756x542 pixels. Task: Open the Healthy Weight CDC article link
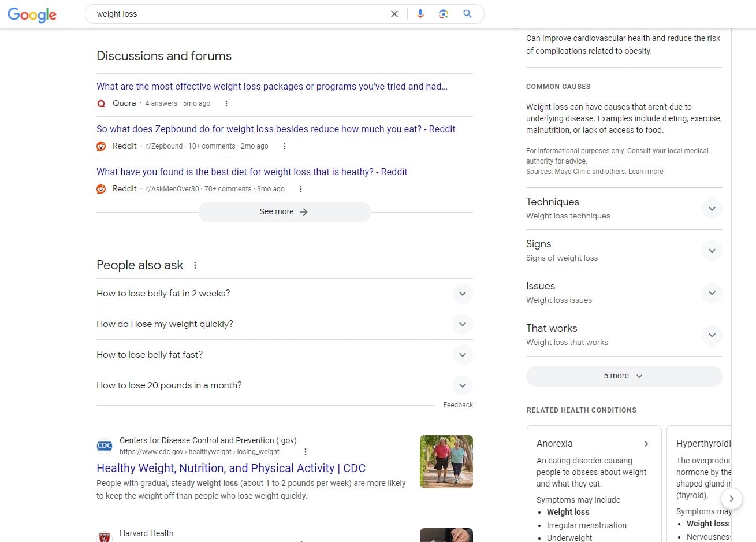230,468
